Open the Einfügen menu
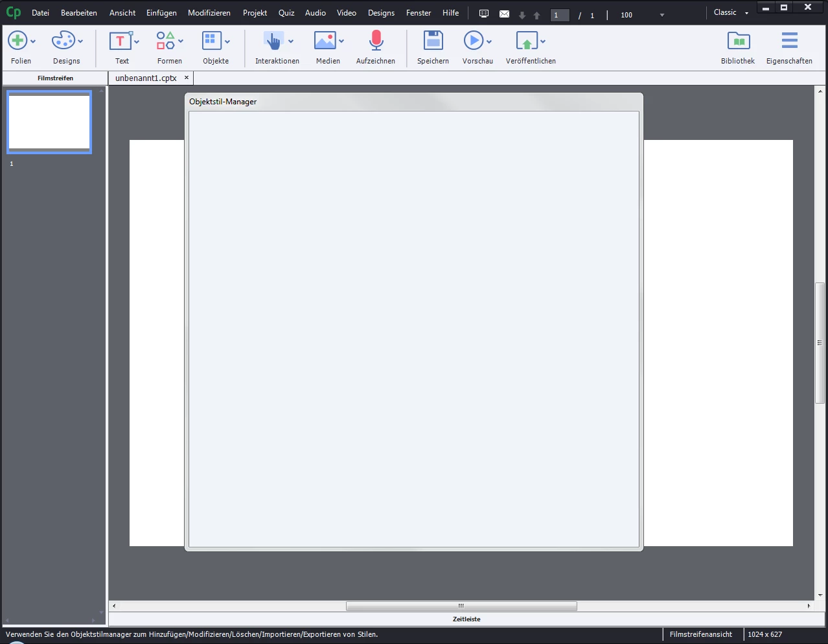This screenshot has height=644, width=828. tap(161, 13)
